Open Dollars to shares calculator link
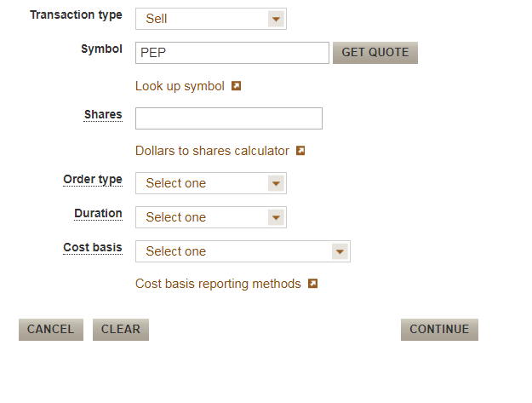The image size is (532, 403). click(x=212, y=151)
